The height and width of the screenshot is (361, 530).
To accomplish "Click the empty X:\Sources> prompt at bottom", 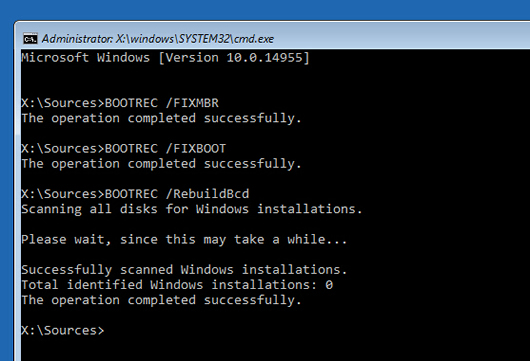I will point(63,331).
